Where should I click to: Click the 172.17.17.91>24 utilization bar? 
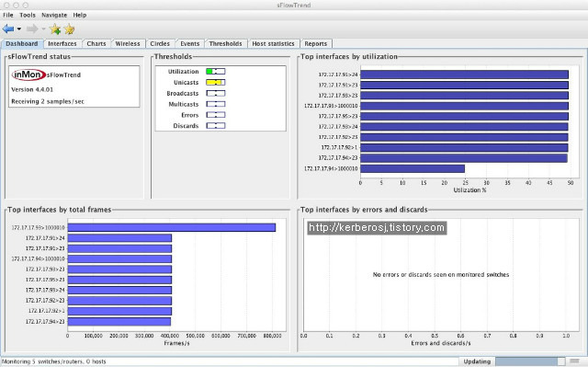[464, 75]
